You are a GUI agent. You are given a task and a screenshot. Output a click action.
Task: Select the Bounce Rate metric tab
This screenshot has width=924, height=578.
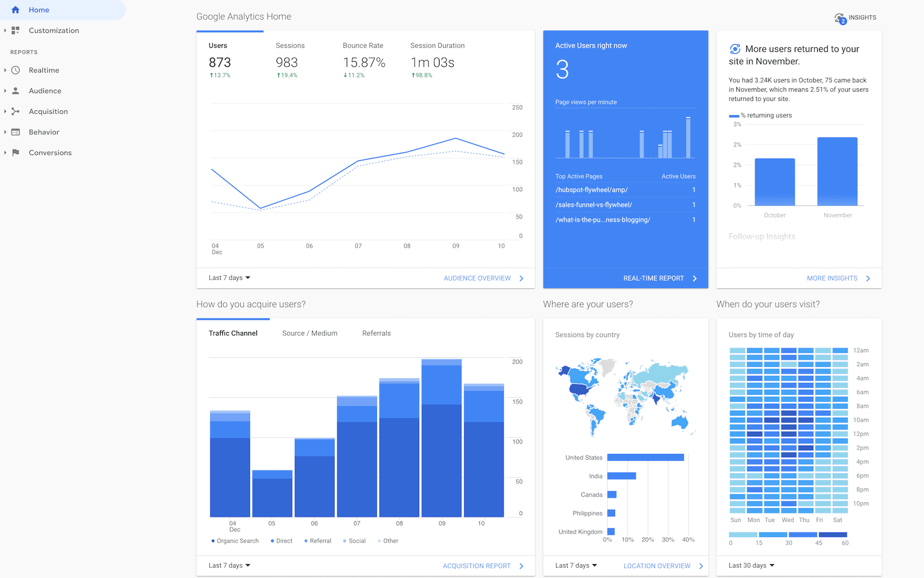(364, 61)
